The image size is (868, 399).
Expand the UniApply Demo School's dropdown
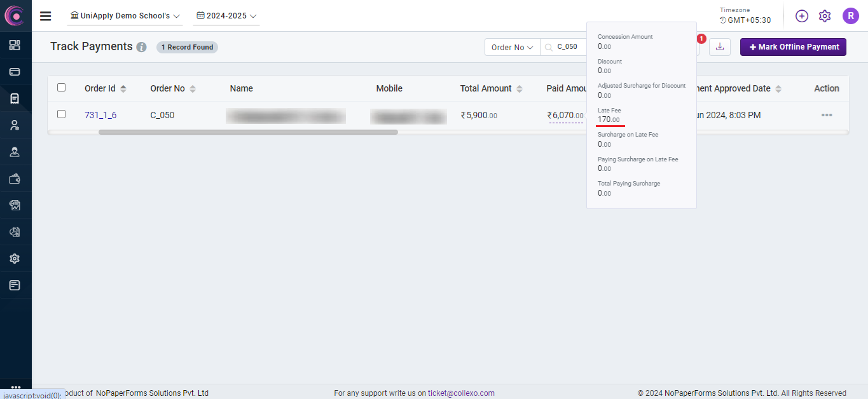[125, 16]
